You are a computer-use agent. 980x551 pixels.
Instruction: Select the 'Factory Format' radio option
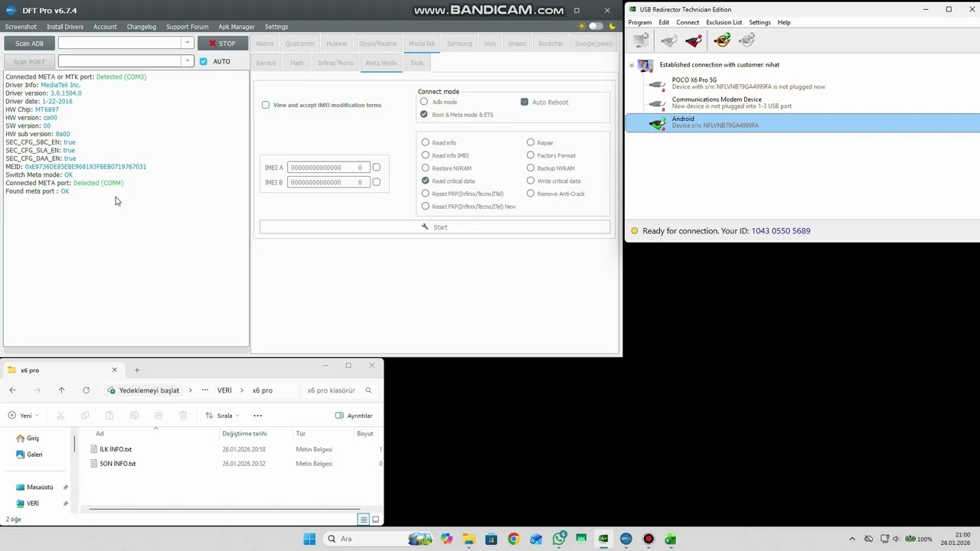point(531,155)
